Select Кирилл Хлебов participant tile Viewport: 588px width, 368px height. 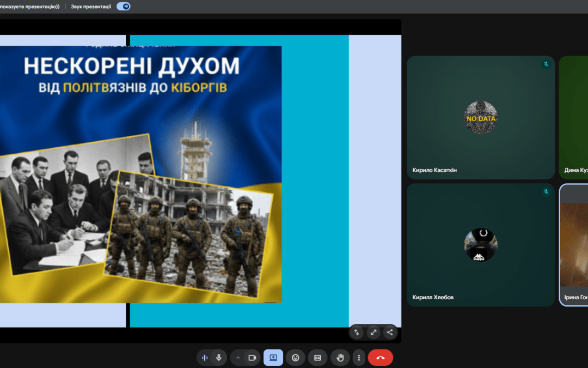pyautogui.click(x=481, y=245)
